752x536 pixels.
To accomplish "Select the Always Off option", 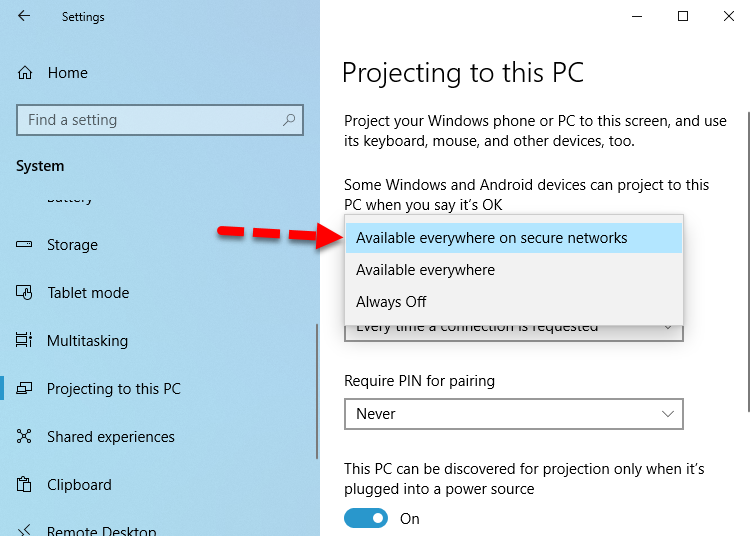I will pyautogui.click(x=392, y=302).
